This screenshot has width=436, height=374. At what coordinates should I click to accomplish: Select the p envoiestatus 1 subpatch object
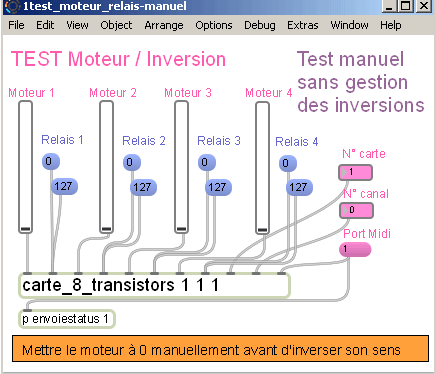[67, 319]
